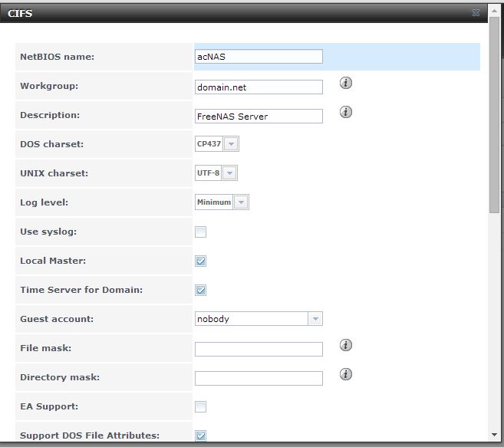Click the CIFS dialog title
This screenshot has width=504, height=447.
[x=20, y=14]
